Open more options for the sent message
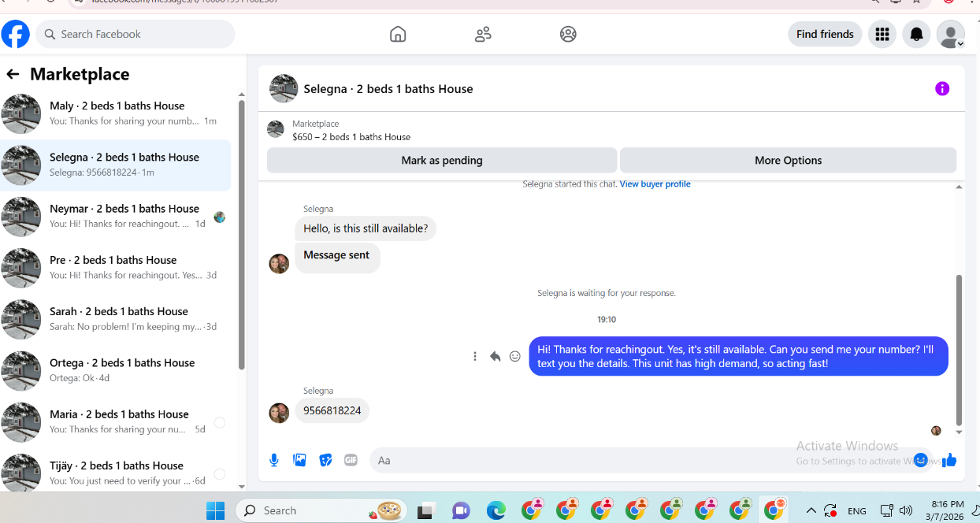 [475, 356]
